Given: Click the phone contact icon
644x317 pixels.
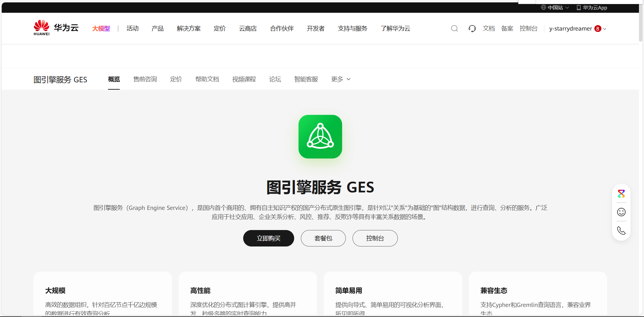Looking at the screenshot, I should point(621,231).
